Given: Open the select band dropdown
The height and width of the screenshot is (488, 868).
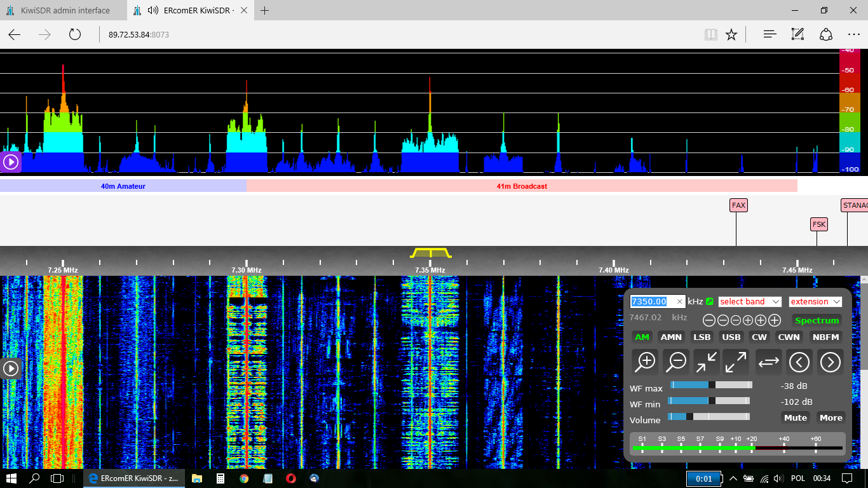Looking at the screenshot, I should [x=750, y=302].
